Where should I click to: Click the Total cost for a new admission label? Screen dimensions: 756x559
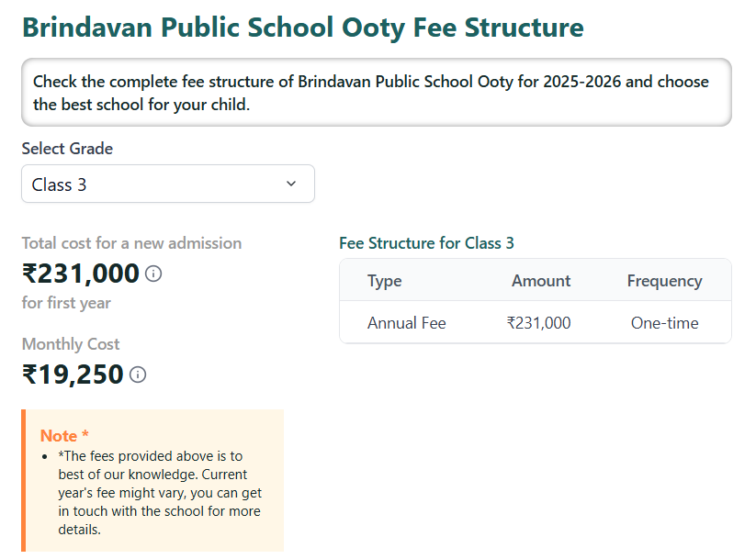[131, 242]
